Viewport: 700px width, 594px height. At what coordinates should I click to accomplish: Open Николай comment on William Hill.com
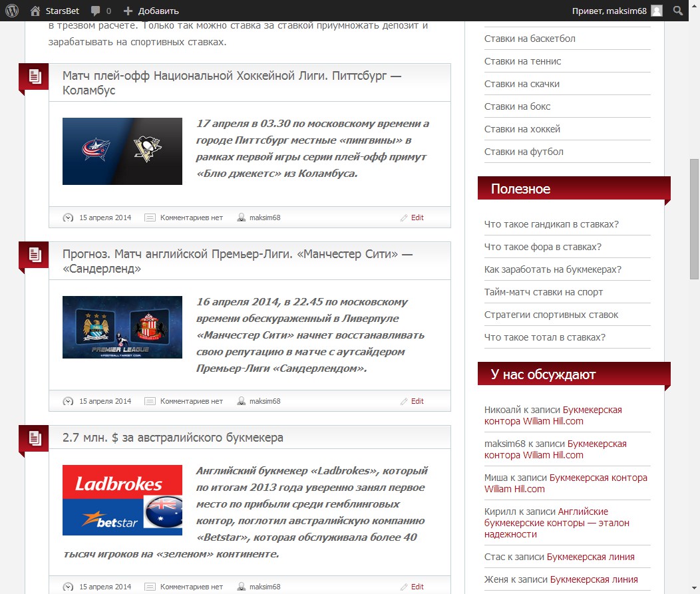click(x=553, y=416)
